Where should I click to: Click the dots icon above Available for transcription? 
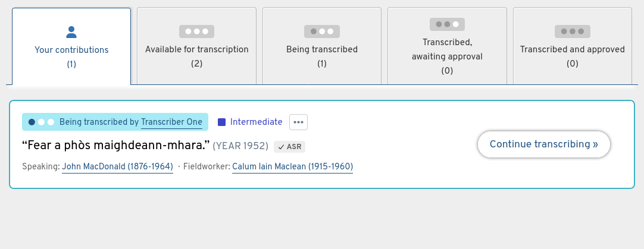click(x=196, y=31)
